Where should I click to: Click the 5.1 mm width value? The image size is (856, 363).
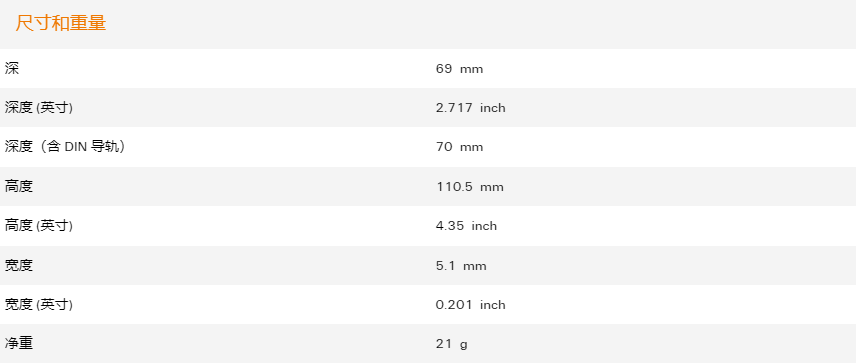[x=461, y=266]
